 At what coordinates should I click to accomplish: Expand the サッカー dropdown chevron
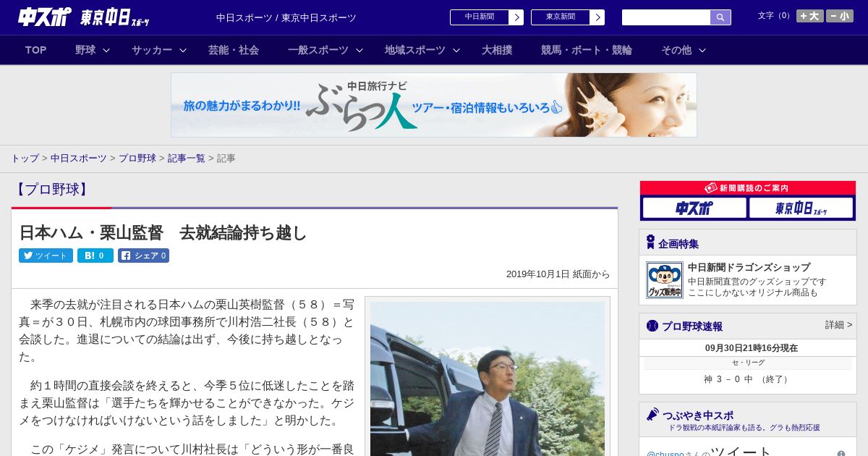(183, 50)
